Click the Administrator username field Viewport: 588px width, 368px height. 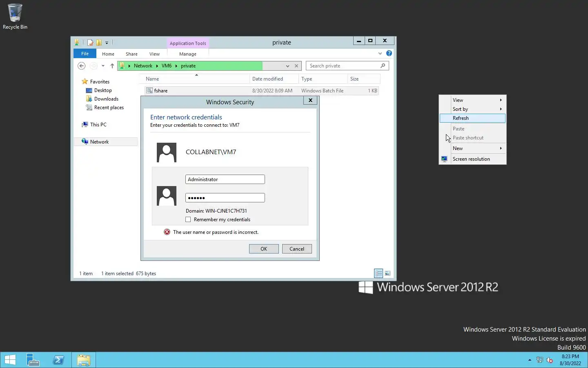225,180
